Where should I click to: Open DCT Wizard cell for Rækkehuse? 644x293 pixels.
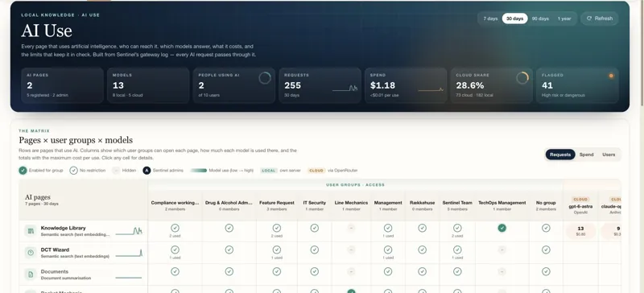tap(422, 253)
